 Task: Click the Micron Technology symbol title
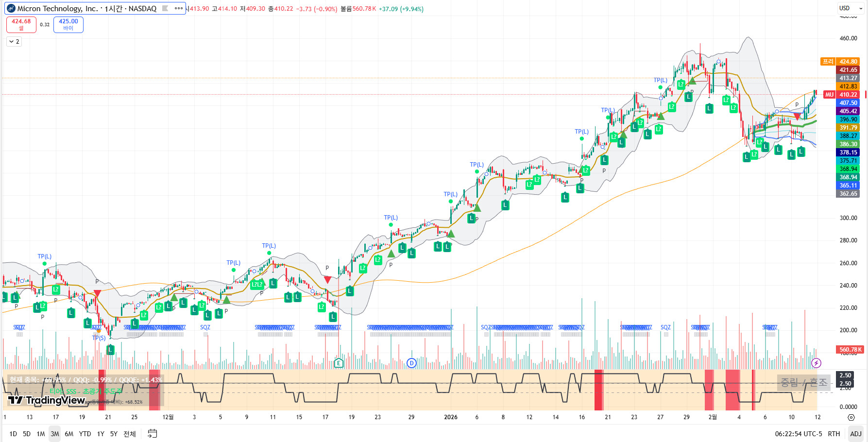click(87, 8)
